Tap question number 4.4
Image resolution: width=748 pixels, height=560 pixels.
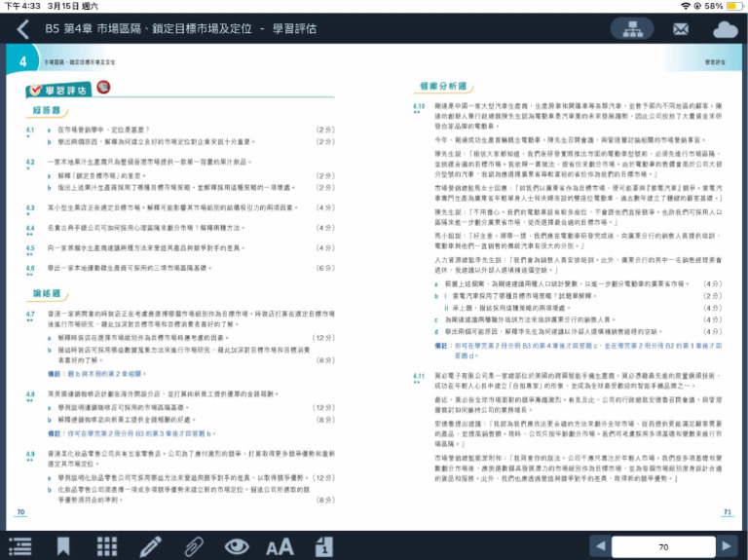30,228
